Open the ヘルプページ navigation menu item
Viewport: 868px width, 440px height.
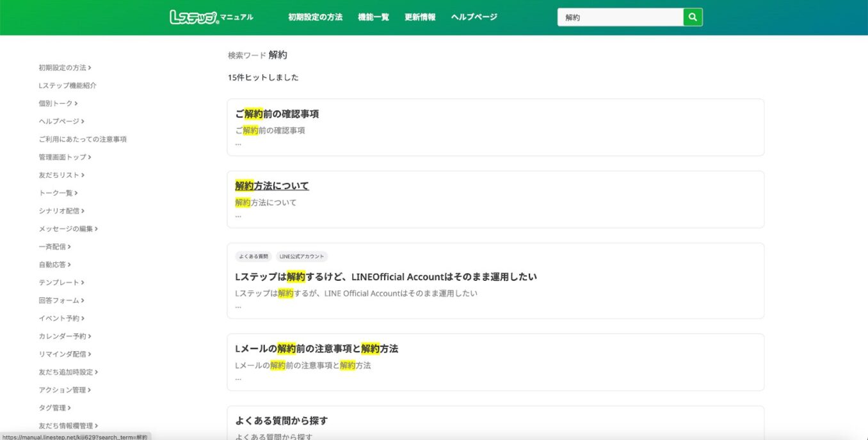[473, 17]
